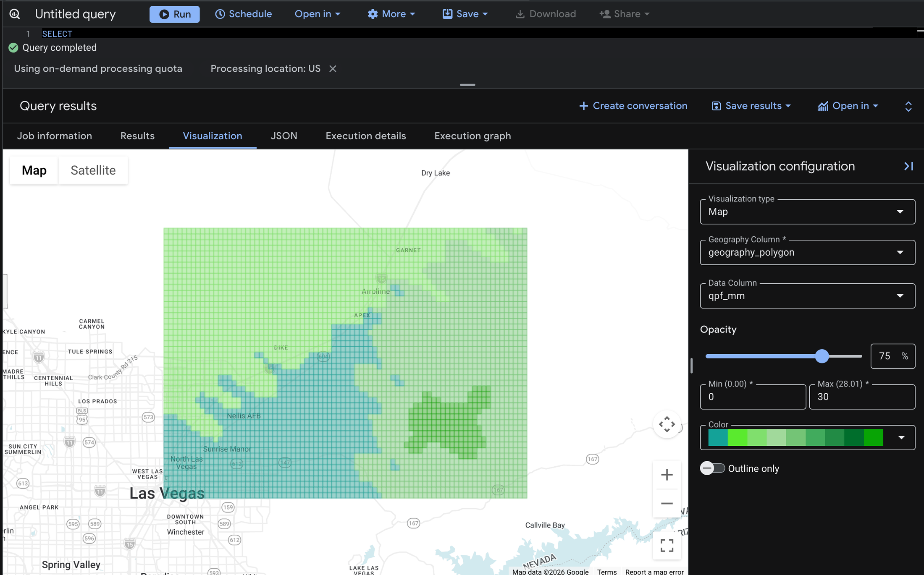Open the Geography Column dropdown
This screenshot has width=924, height=575.
tap(807, 253)
